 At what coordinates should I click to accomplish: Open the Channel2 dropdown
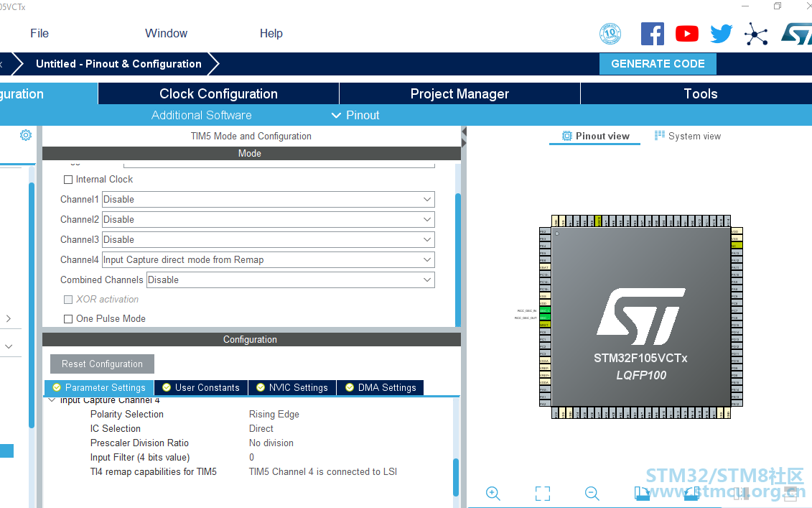(x=269, y=220)
